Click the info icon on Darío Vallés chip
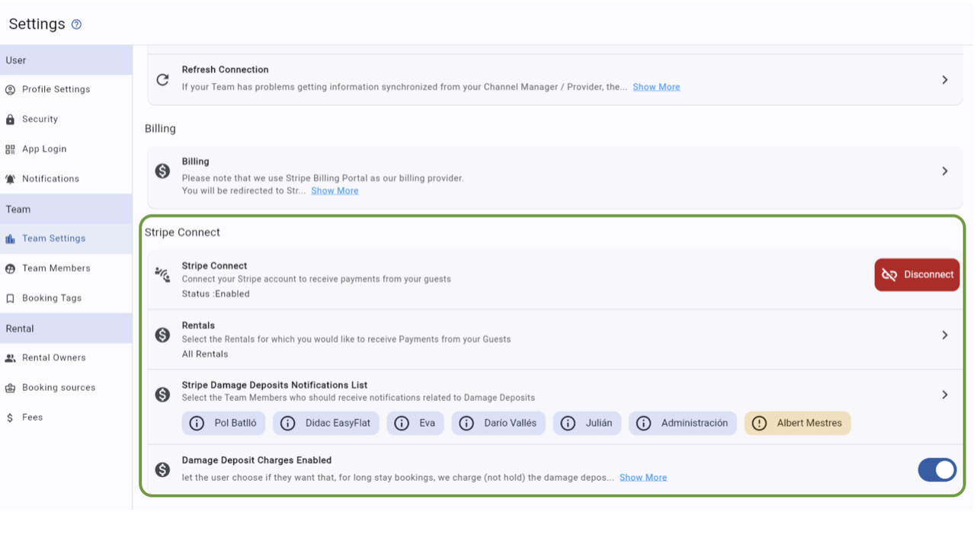Image resolution: width=980 pixels, height=535 pixels. (466, 423)
